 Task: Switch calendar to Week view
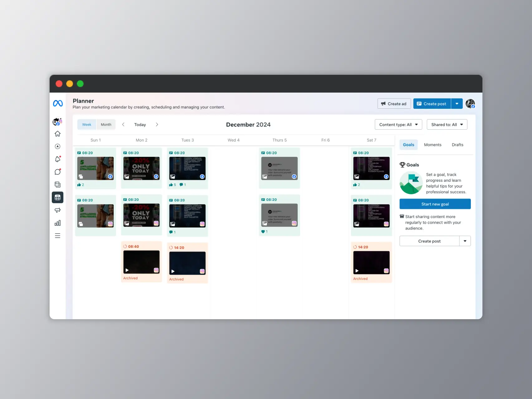[87, 124]
